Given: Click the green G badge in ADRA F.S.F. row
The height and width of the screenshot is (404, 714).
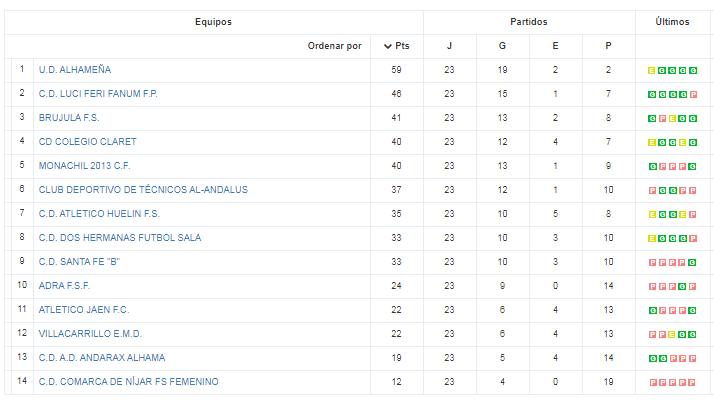Looking at the screenshot, I should coord(682,286).
